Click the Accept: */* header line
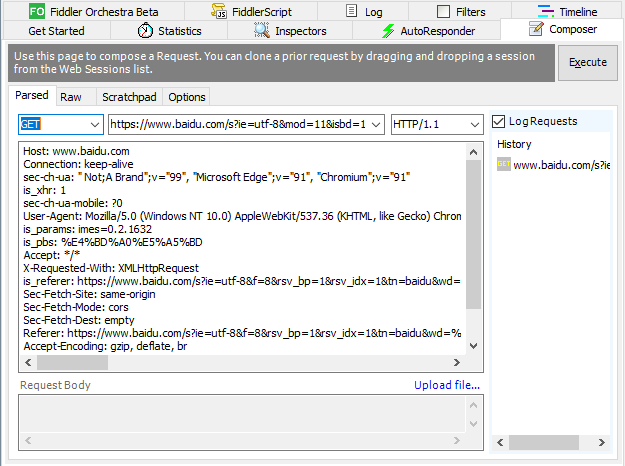Viewport: 625px width, 466px height. 51,255
